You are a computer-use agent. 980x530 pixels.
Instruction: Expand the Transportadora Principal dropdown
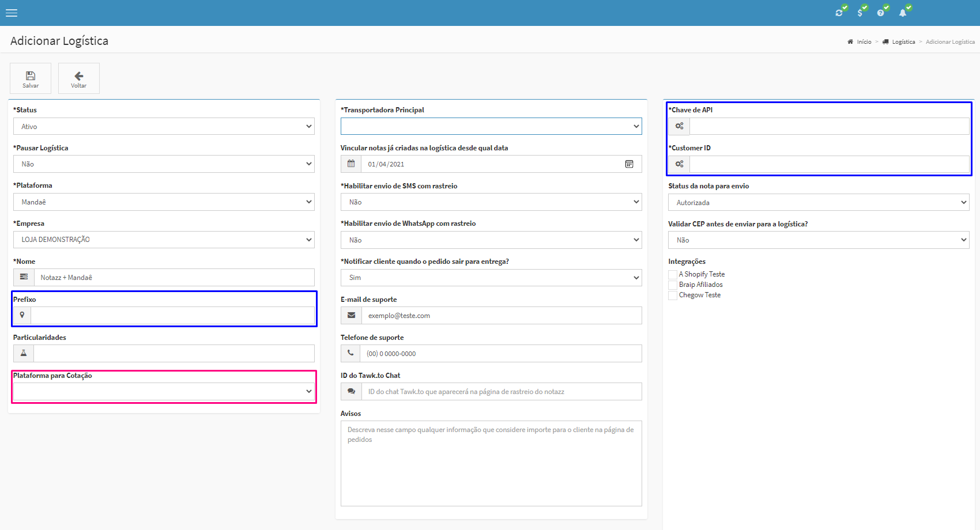coord(491,126)
